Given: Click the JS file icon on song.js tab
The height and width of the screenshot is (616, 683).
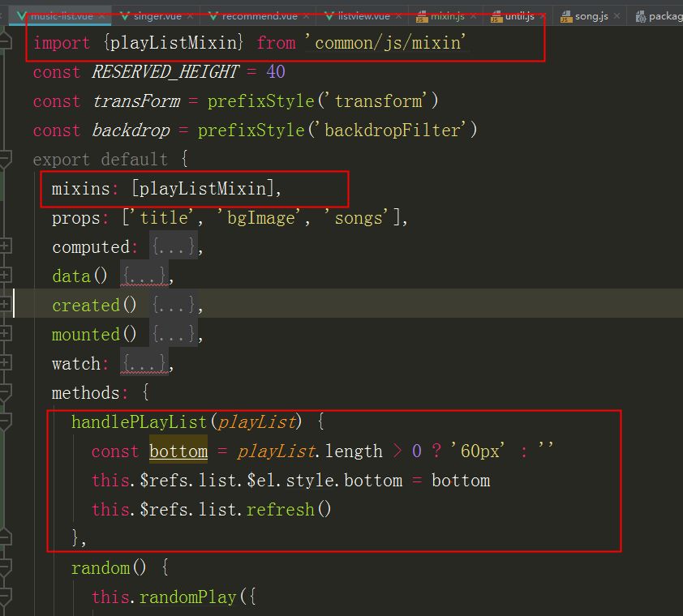Looking at the screenshot, I should coord(566,17).
